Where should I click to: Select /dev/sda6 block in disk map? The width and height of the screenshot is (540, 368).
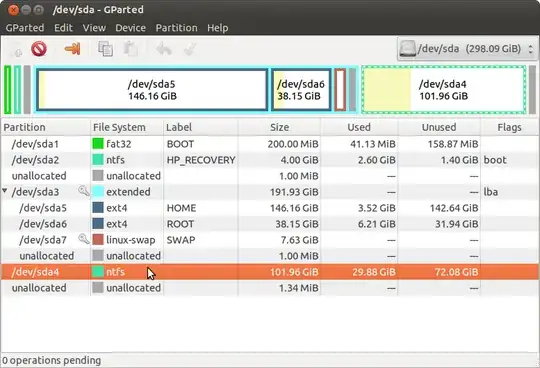coord(301,90)
